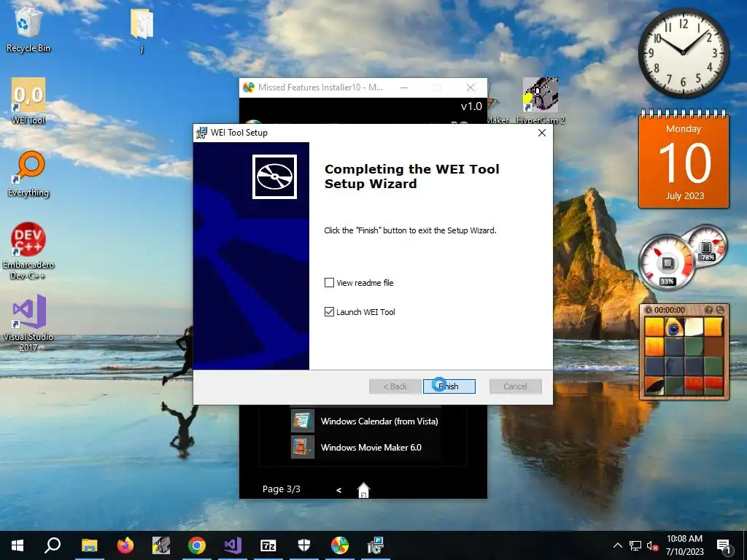
Task: Switch to Missed Features Installer taskbar icon
Action: coord(340,545)
